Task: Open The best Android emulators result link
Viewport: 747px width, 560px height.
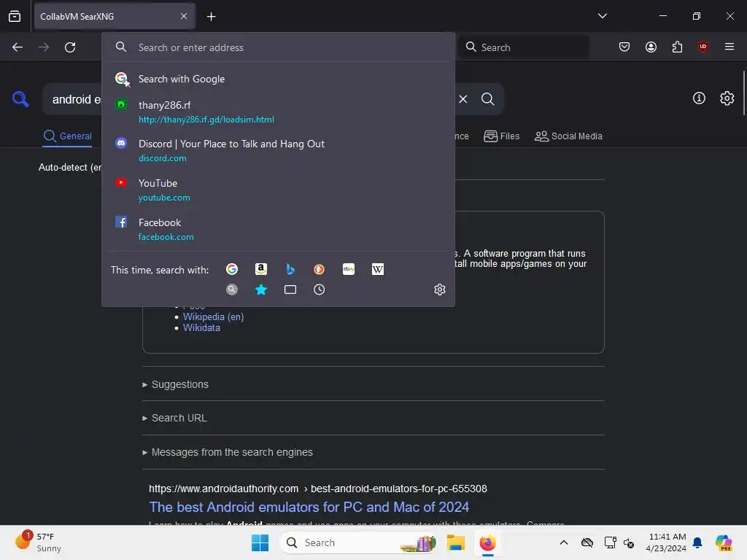Action: (x=309, y=507)
